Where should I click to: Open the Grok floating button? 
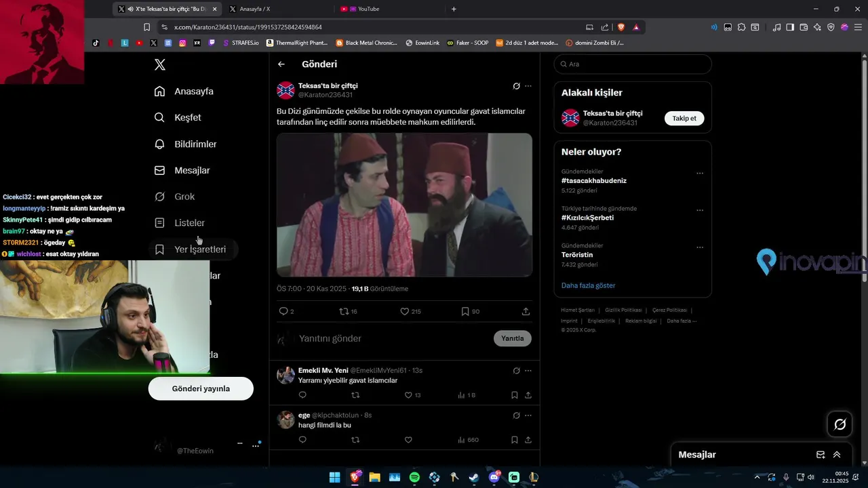click(x=840, y=424)
